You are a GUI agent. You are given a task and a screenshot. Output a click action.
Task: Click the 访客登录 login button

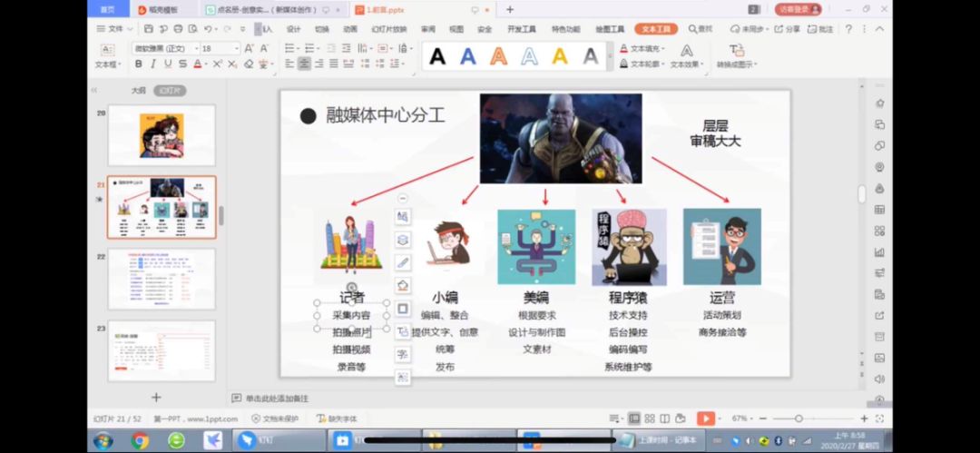click(x=799, y=9)
